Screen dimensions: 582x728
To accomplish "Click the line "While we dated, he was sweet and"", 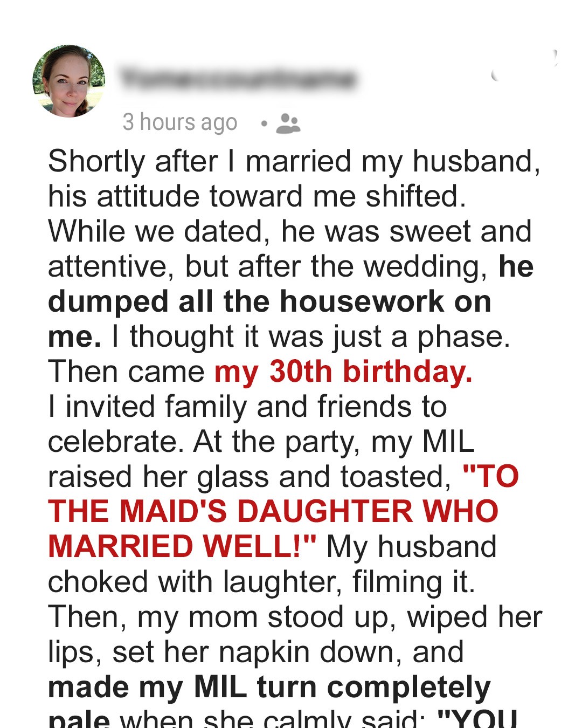I will pyautogui.click(x=289, y=231).
